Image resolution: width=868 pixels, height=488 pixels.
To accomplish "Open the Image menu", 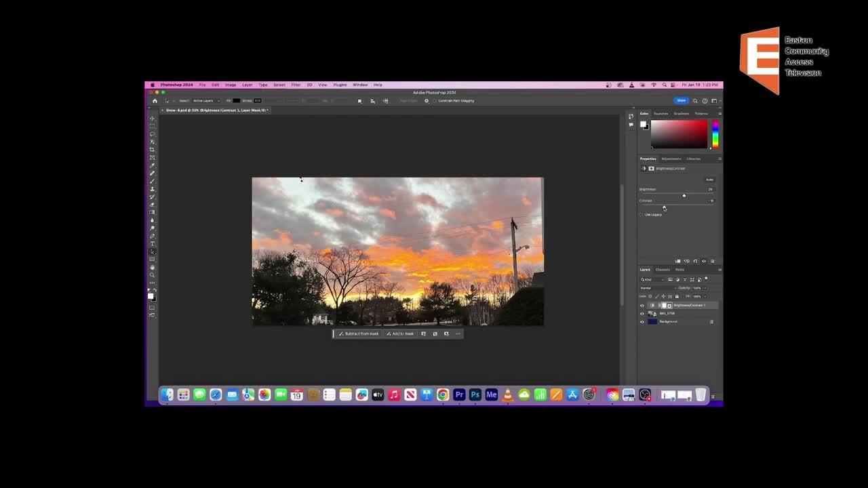I will coord(231,85).
